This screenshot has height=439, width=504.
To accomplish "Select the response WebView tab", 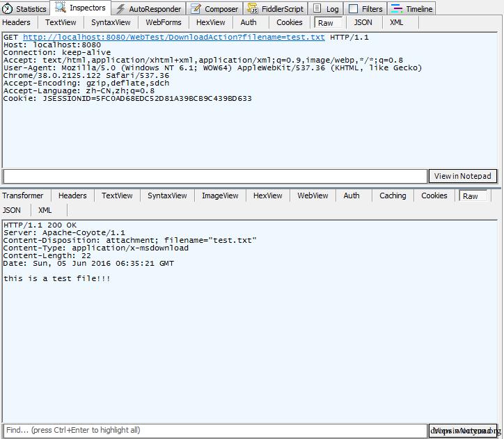I will point(313,195).
